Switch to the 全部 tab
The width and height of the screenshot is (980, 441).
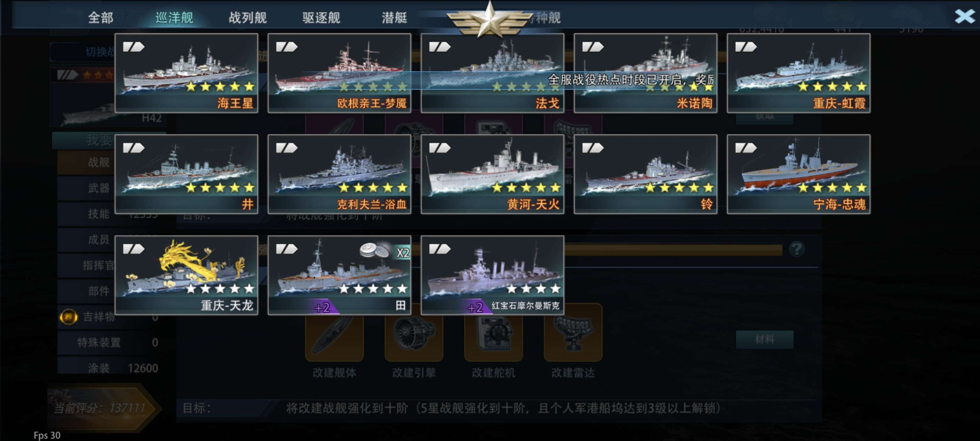[100, 17]
